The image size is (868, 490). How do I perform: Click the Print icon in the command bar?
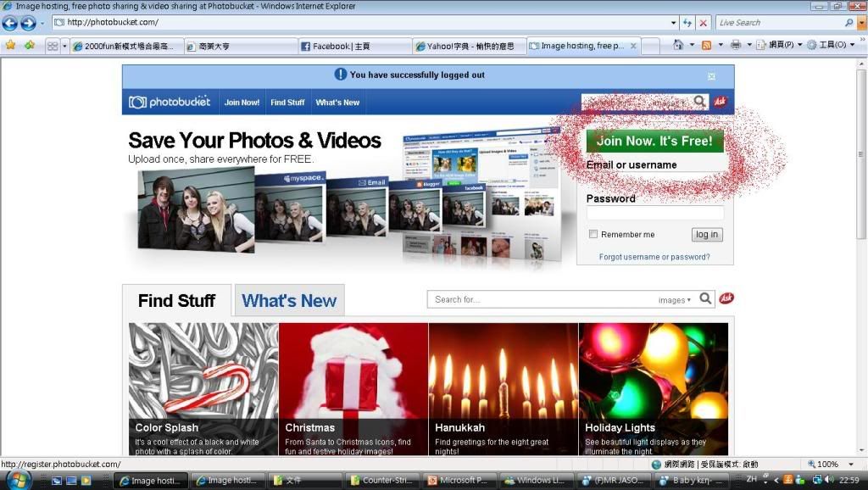point(736,45)
